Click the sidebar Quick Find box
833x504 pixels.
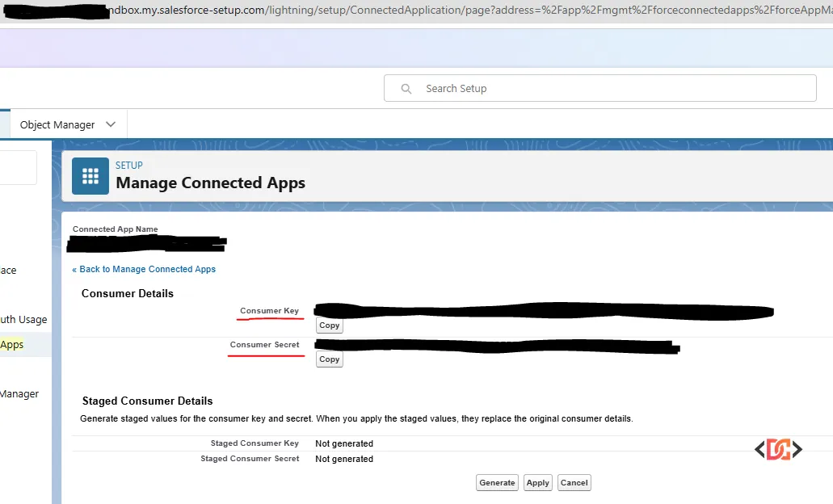tap(18, 167)
